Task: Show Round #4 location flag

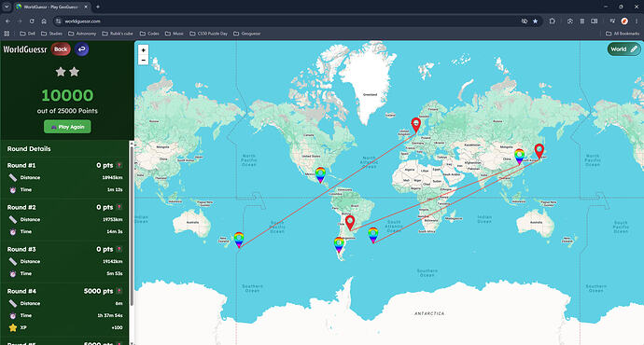Action: [119, 291]
